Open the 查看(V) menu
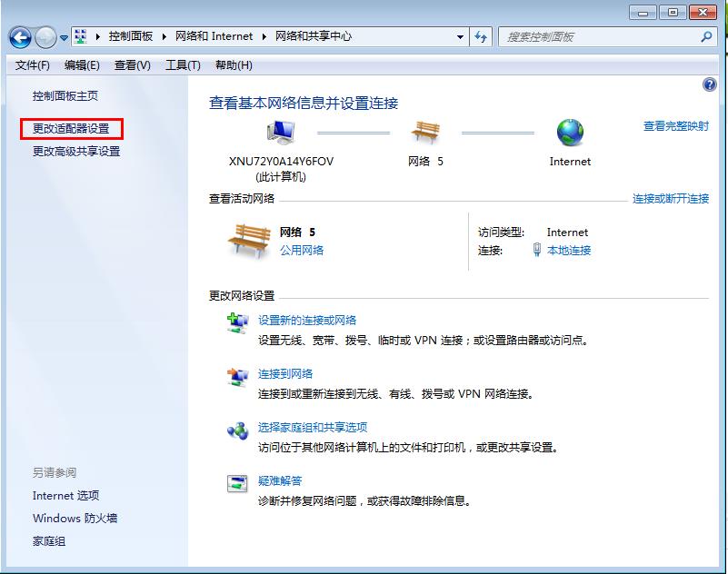728x574 pixels. (133, 65)
